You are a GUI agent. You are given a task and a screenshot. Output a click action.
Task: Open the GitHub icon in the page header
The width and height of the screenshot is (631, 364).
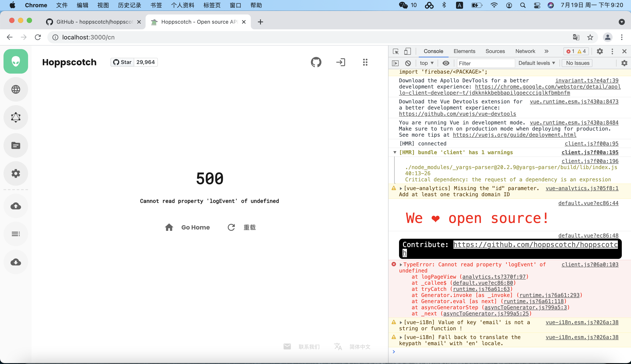point(316,62)
